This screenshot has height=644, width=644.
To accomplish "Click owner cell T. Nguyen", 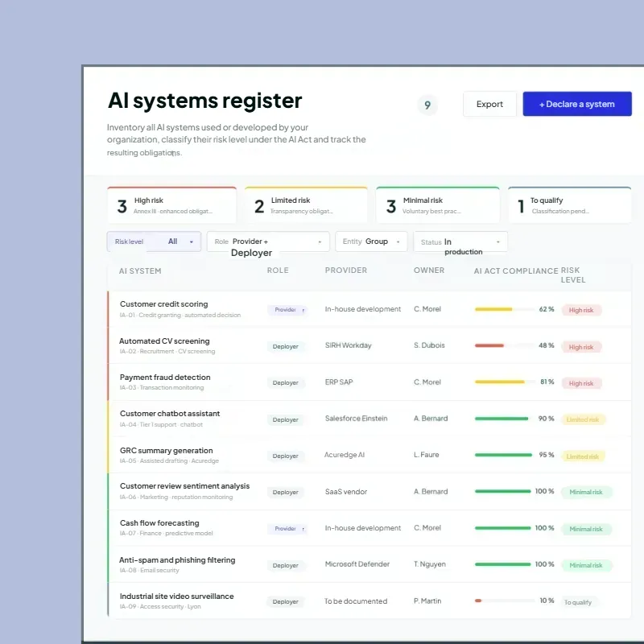I will (x=430, y=564).
